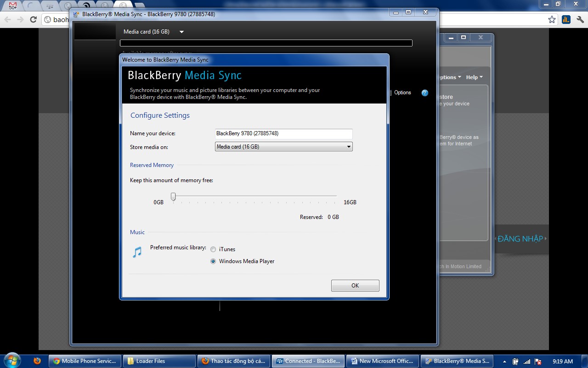Switch to Loader Files taskbar item
The height and width of the screenshot is (368, 588).
click(159, 361)
